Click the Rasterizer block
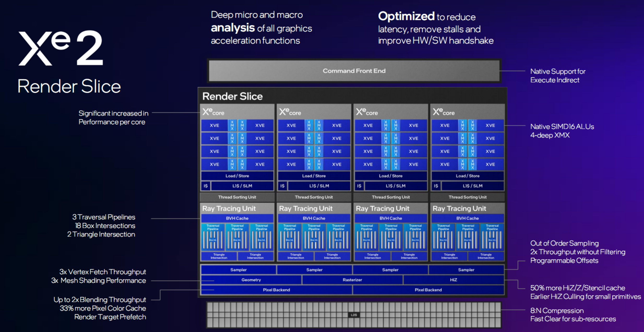The image size is (644, 332). pyautogui.click(x=352, y=280)
